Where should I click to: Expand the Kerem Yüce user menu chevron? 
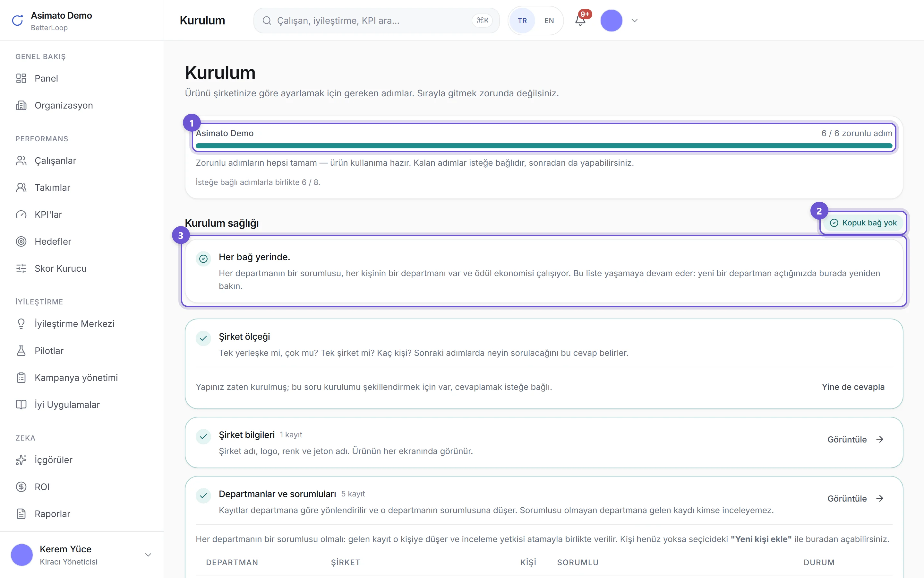(148, 555)
